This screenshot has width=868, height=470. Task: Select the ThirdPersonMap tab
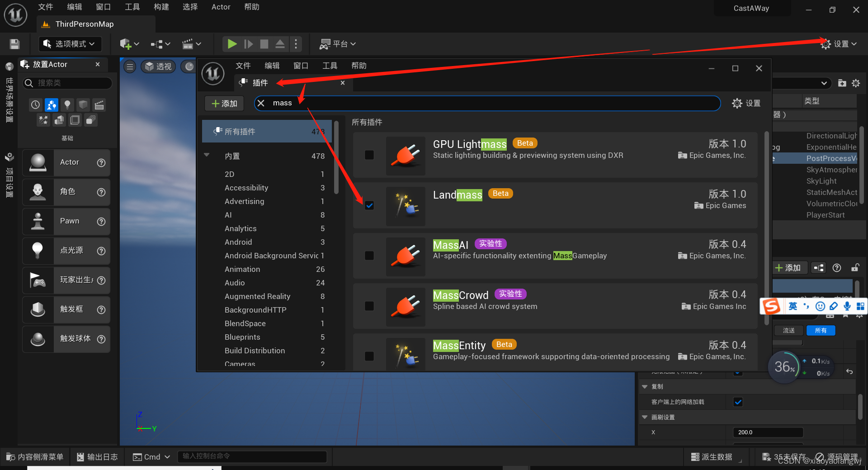tap(84, 24)
